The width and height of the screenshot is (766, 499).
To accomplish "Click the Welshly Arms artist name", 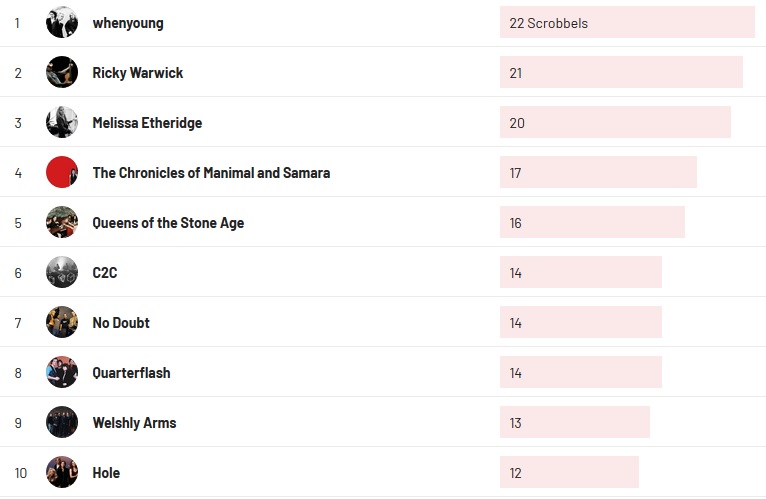I will [134, 423].
